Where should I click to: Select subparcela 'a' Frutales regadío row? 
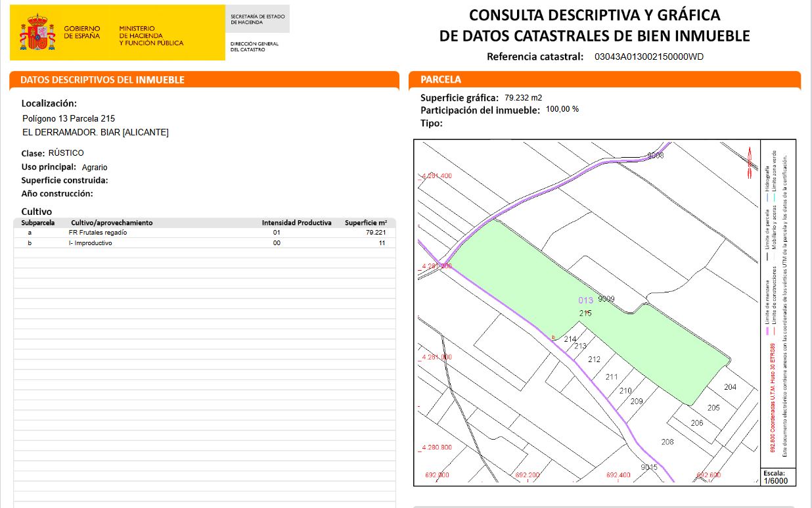tap(205, 233)
